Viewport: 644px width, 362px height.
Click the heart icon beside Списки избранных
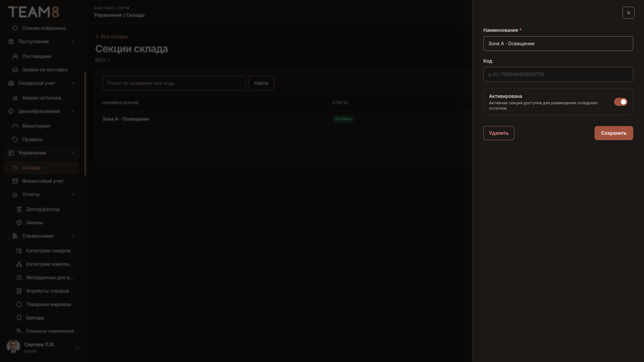coord(15,28)
